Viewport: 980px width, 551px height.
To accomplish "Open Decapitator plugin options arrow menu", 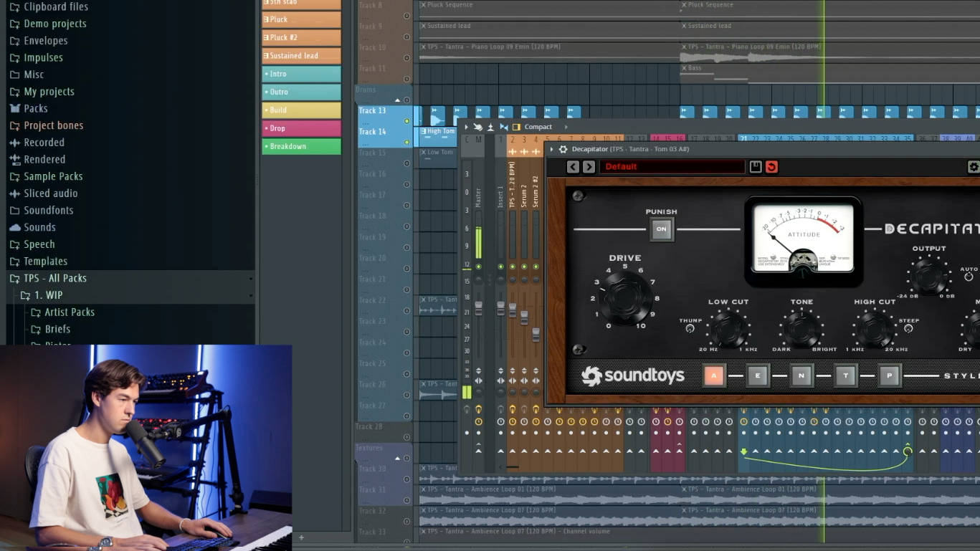I will 551,149.
